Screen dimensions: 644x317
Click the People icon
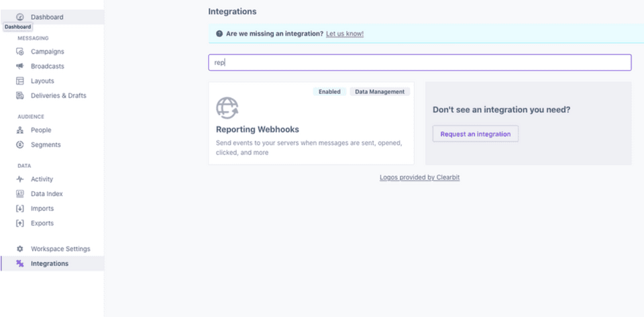click(x=19, y=130)
